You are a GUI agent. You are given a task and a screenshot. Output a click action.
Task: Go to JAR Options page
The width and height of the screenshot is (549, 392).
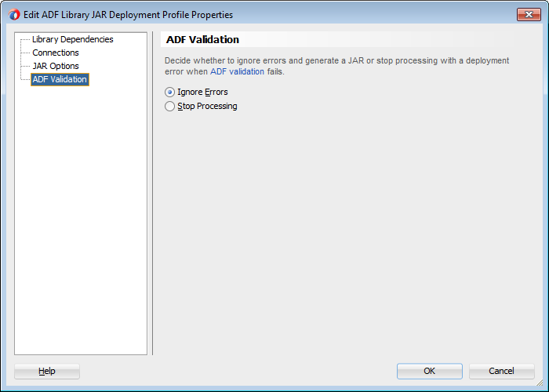56,66
